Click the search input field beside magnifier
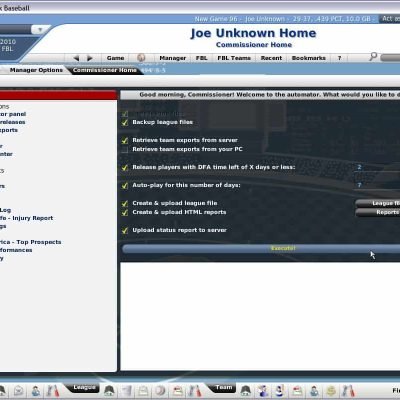The width and height of the screenshot is (400, 400). [390, 57]
